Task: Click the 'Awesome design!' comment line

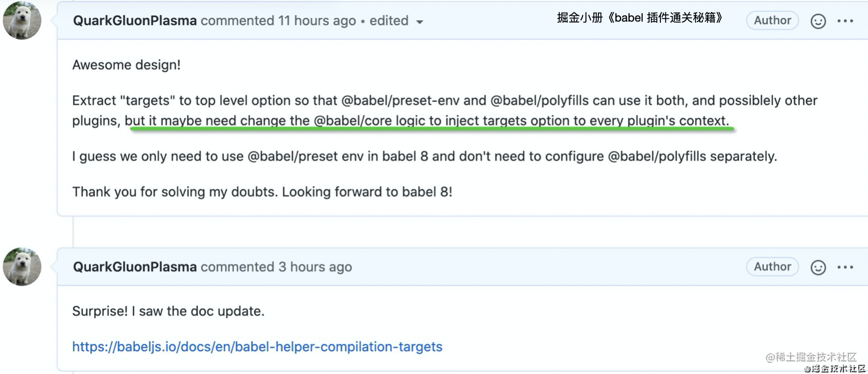Action: click(126, 65)
